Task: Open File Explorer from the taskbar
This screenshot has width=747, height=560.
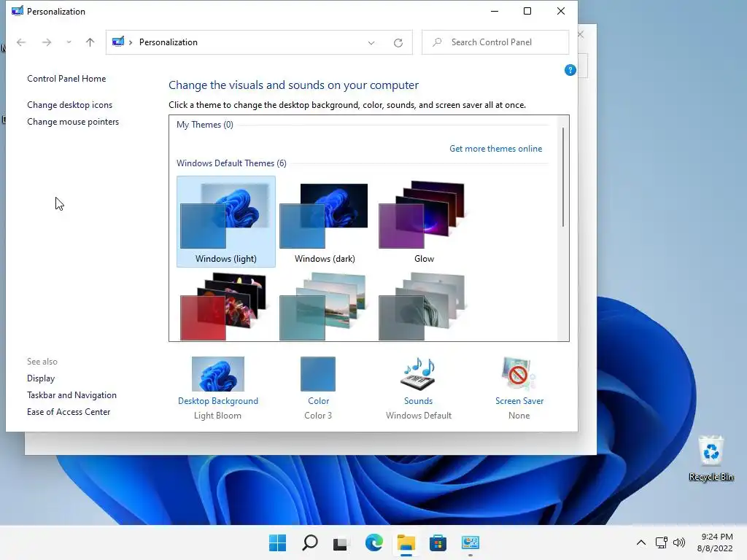Action: pos(406,542)
